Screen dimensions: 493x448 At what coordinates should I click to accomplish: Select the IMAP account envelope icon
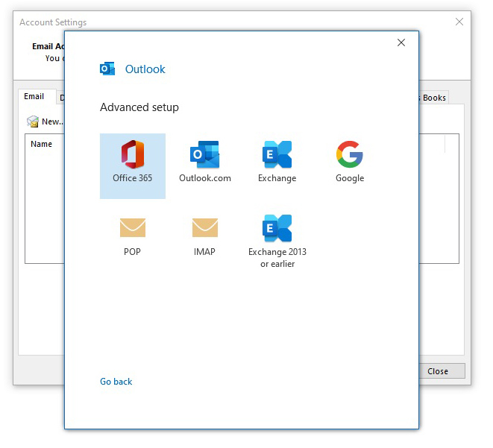tap(204, 227)
